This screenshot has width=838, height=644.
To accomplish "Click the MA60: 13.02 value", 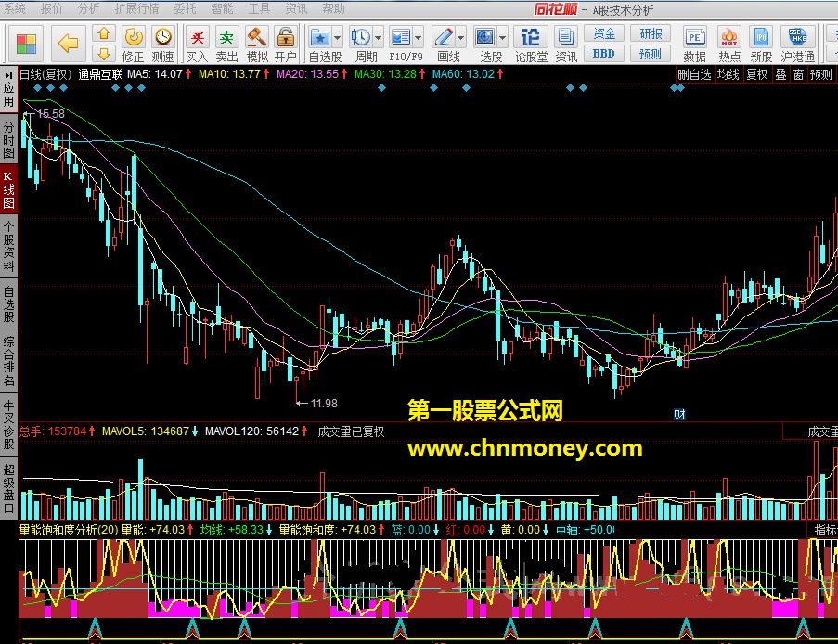I will click(463, 73).
